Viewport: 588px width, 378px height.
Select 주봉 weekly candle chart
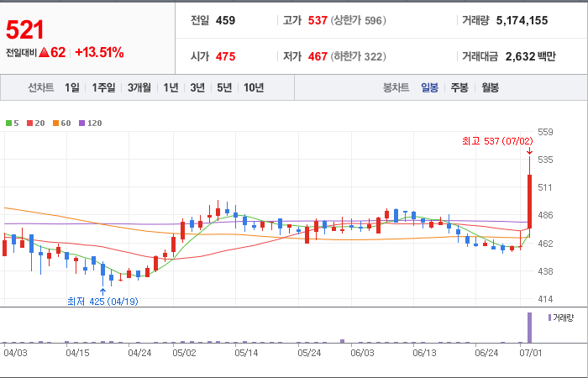tap(459, 87)
